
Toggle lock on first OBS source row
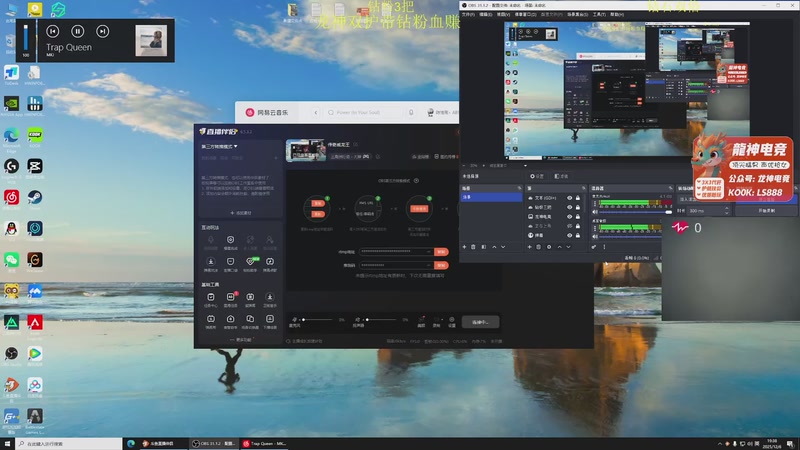click(578, 198)
